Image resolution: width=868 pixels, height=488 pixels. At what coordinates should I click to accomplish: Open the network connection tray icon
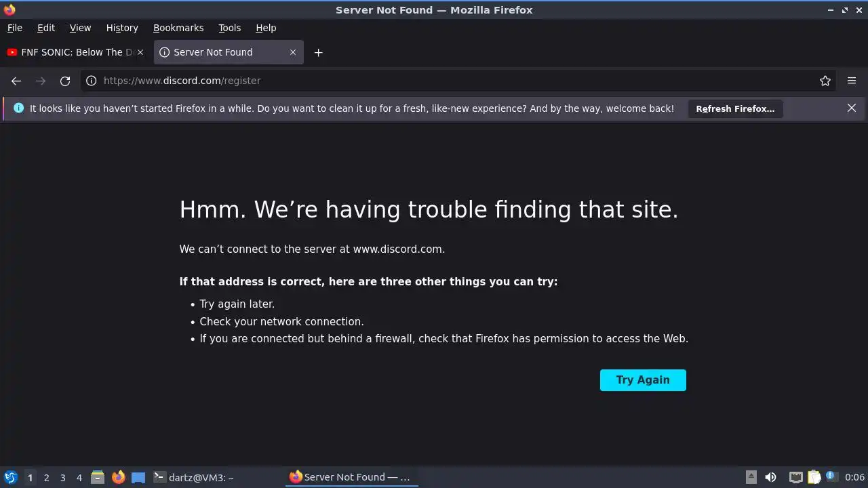796,477
